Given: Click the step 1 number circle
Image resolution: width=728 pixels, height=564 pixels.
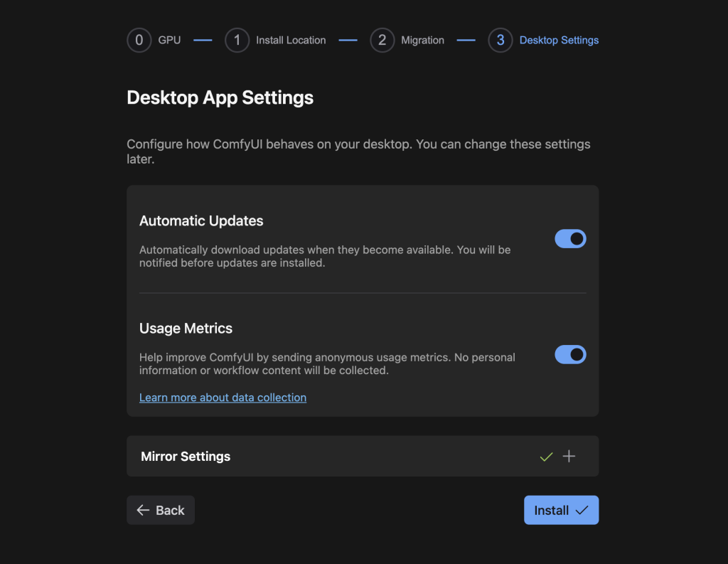Looking at the screenshot, I should 237,41.
